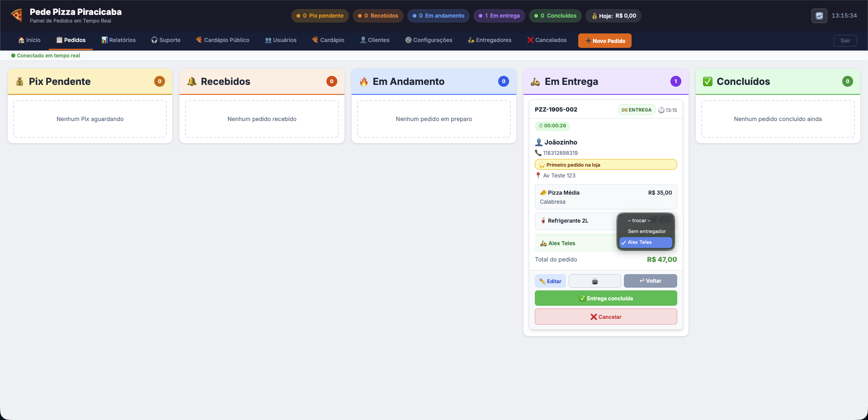The image size is (868, 420).
Task: Click the pizza slice logo icon
Action: tap(17, 15)
